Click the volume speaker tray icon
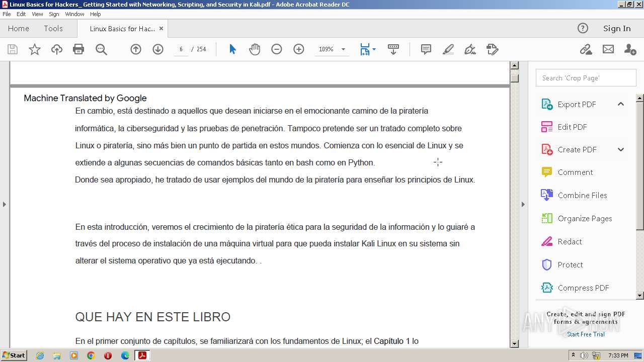This screenshot has width=644, height=362. tap(584, 355)
